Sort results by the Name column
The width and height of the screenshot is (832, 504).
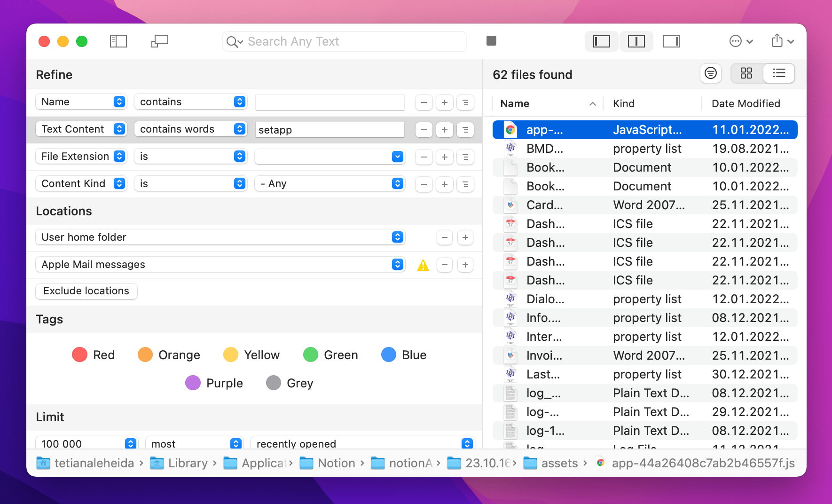click(x=548, y=103)
